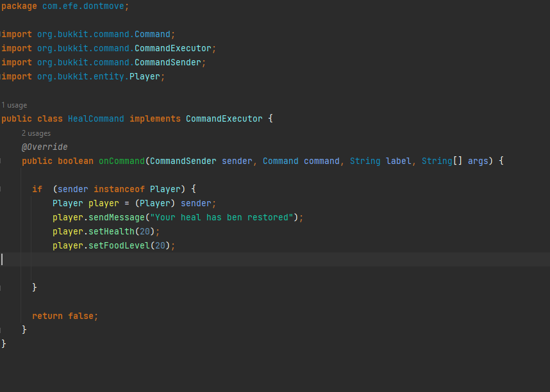The image size is (550, 392).
Task: Click the String[] type before args
Action: coord(442,161)
